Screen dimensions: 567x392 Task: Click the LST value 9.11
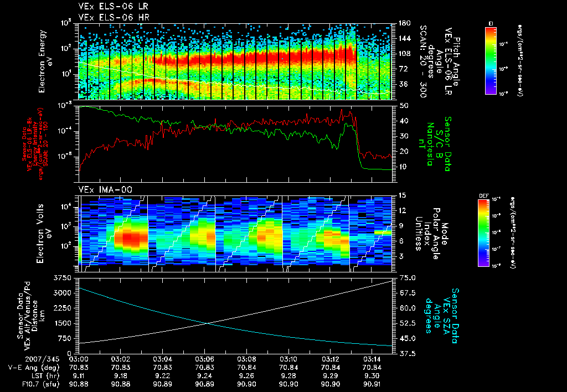[79, 376]
